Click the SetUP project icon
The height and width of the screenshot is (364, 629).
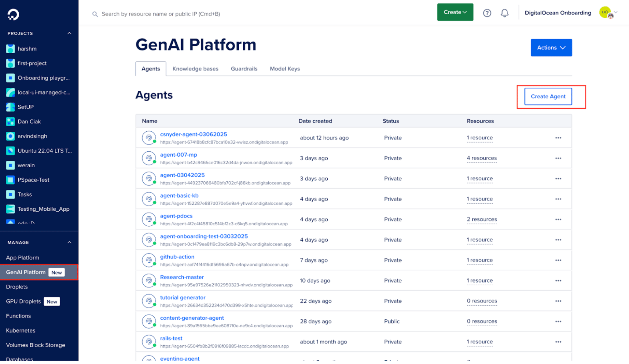(10, 107)
